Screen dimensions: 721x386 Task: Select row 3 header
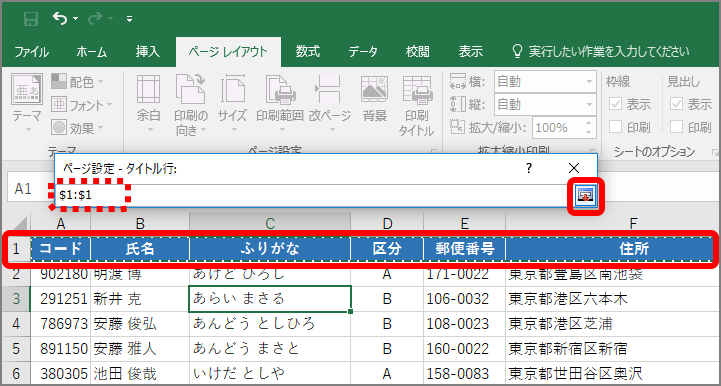coord(17,299)
